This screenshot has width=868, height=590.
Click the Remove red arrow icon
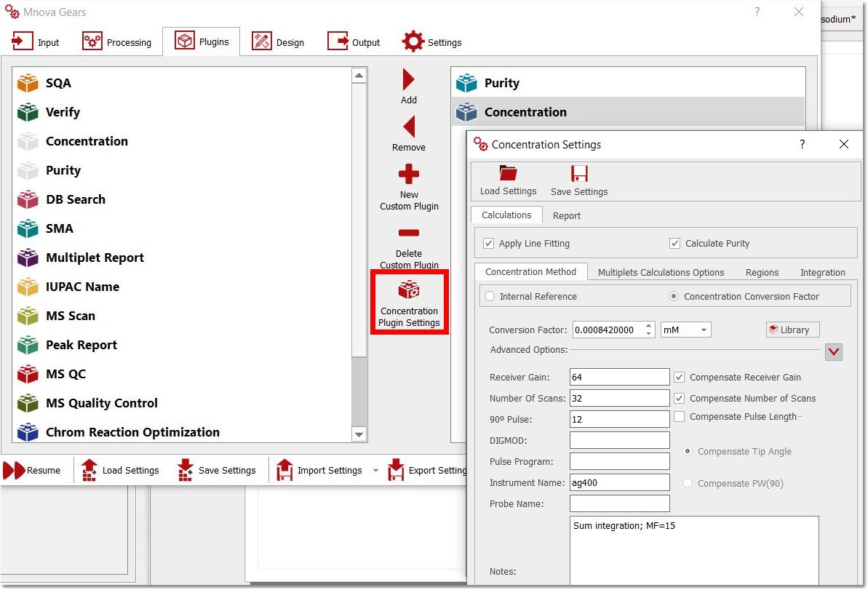pos(409,127)
